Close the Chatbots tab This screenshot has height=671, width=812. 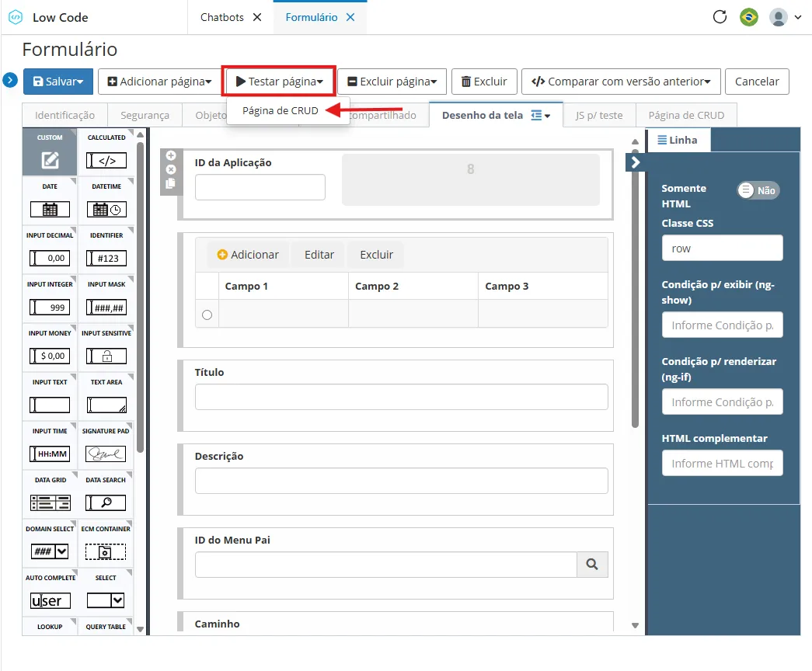[257, 17]
